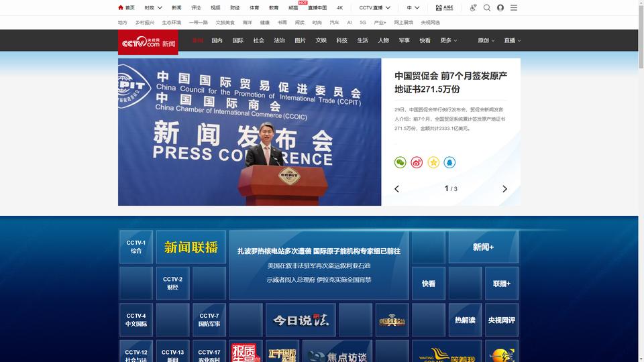644x362 pixels.
Task: Open CCTV-2 财经 channel tile
Action: pyautogui.click(x=172, y=284)
